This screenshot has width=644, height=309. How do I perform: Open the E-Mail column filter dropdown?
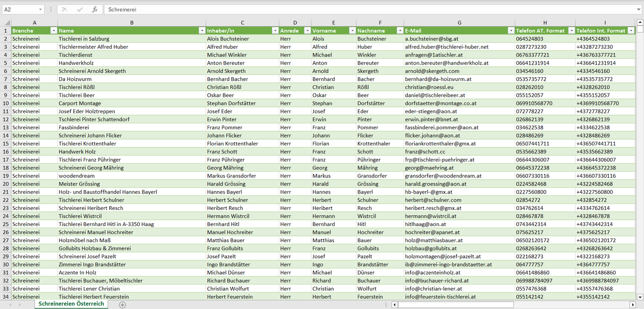pos(511,31)
